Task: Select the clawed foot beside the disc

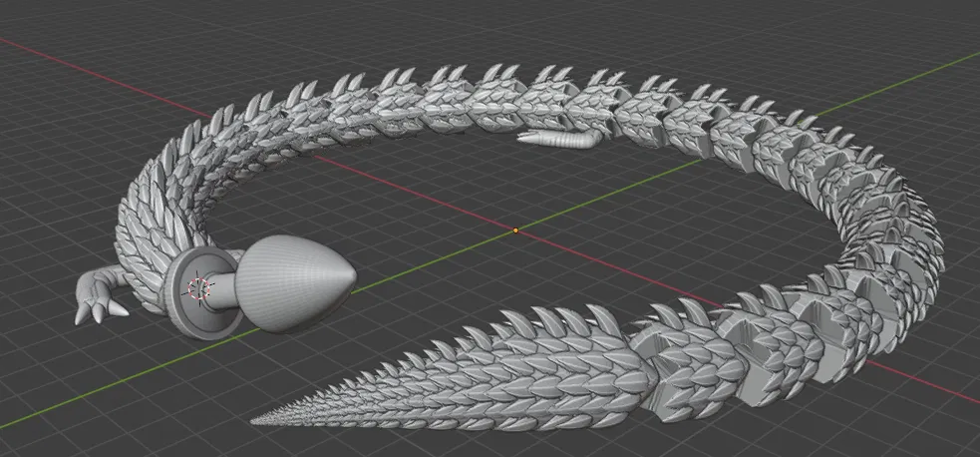Action: click(x=100, y=295)
